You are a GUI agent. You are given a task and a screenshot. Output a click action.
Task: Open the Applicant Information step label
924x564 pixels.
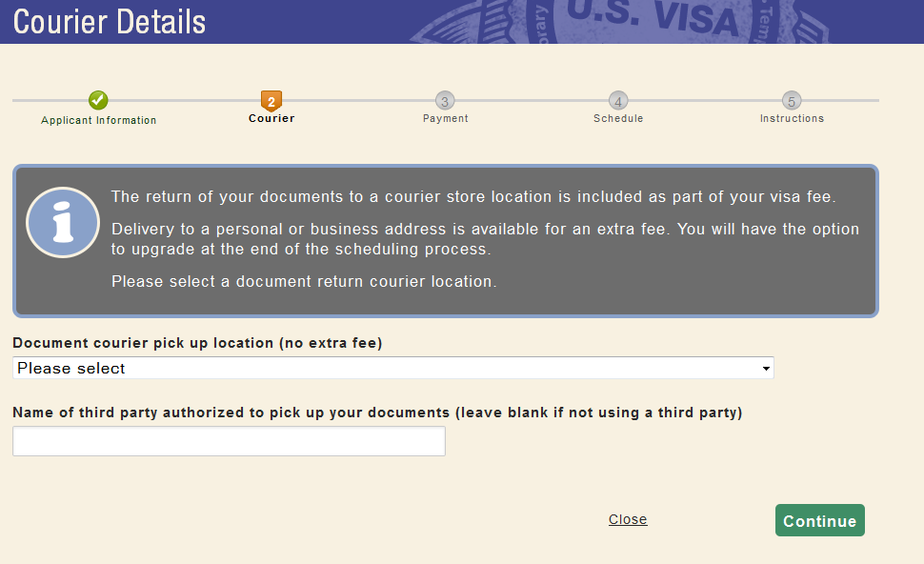[98, 120]
